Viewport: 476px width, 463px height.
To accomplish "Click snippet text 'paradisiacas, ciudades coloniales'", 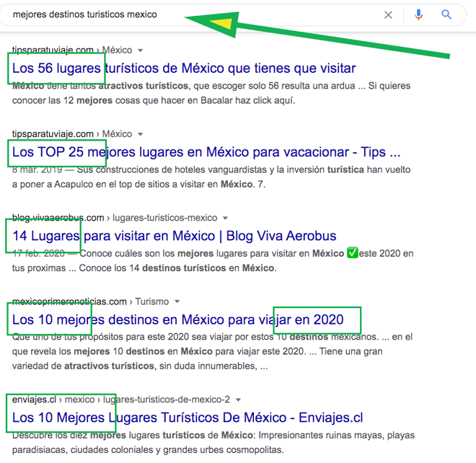I will 83,449.
